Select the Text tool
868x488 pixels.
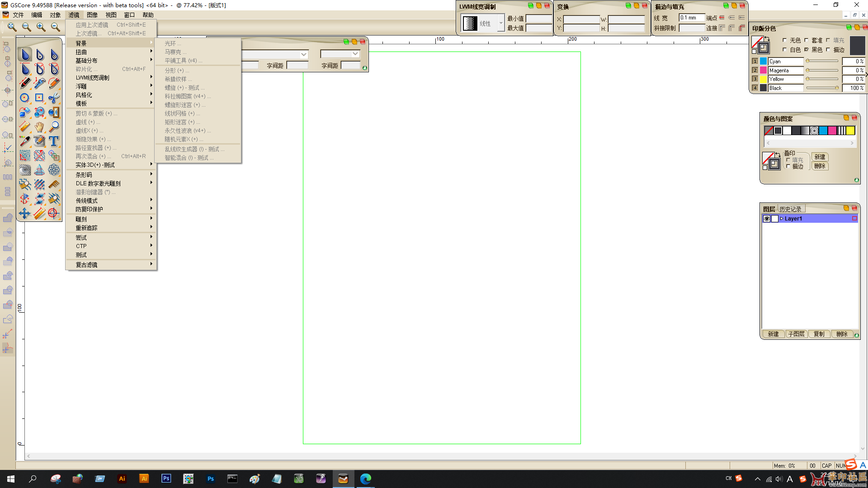pyautogui.click(x=54, y=141)
